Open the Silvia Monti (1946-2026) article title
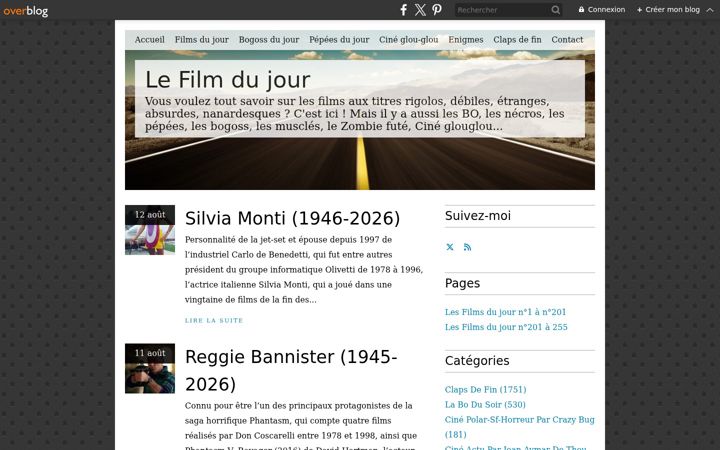The height and width of the screenshot is (450, 720). coord(292,218)
